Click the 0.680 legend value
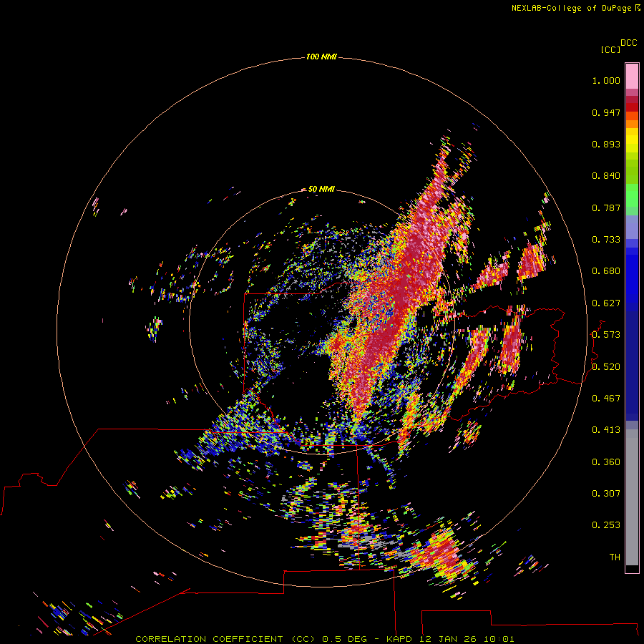The image size is (644, 644). click(x=606, y=271)
